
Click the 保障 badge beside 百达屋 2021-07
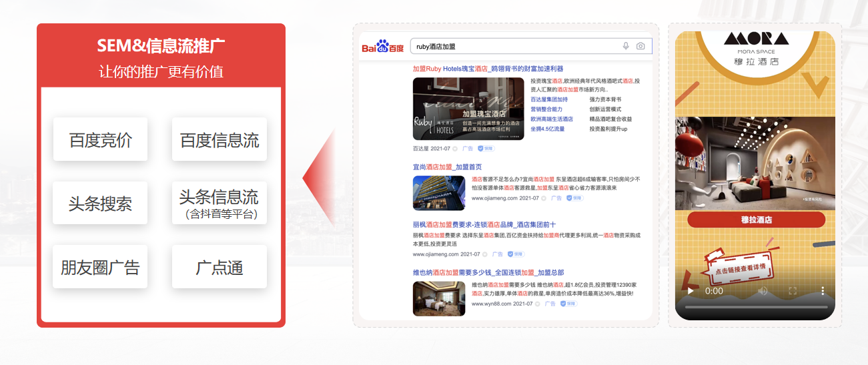(486, 148)
